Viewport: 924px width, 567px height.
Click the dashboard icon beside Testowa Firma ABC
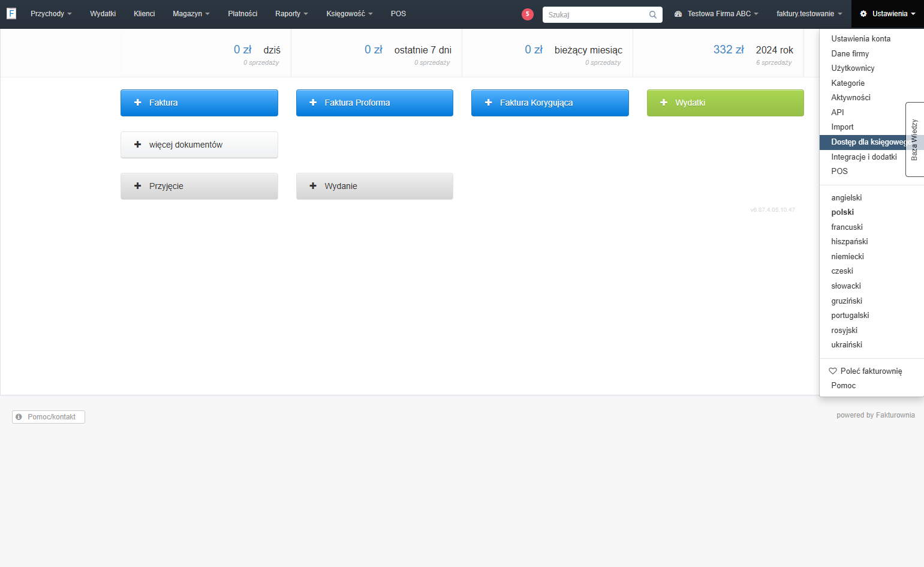tap(678, 14)
